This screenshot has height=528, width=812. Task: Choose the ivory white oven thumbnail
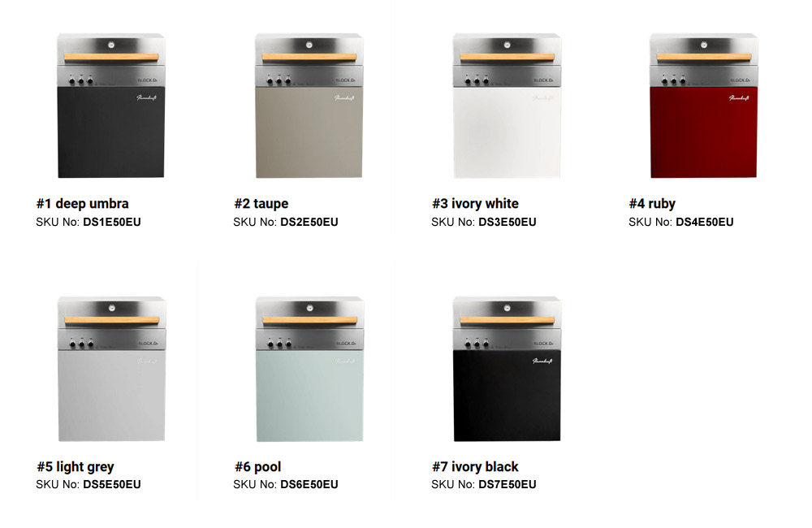click(x=507, y=106)
